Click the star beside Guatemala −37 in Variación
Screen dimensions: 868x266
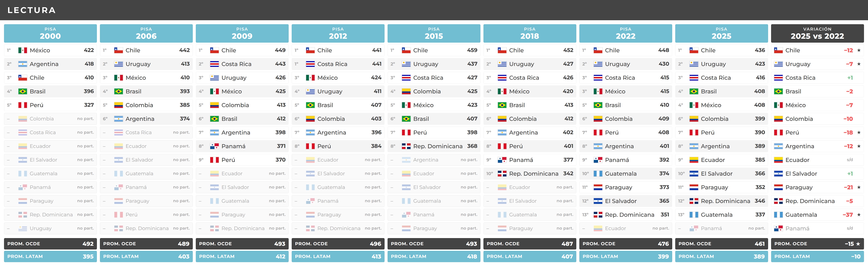[859, 215]
